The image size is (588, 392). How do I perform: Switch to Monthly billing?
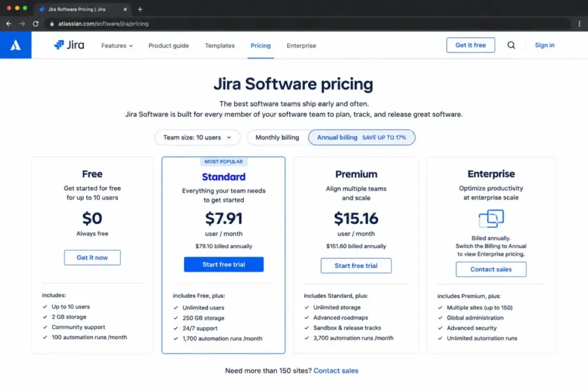[277, 138]
